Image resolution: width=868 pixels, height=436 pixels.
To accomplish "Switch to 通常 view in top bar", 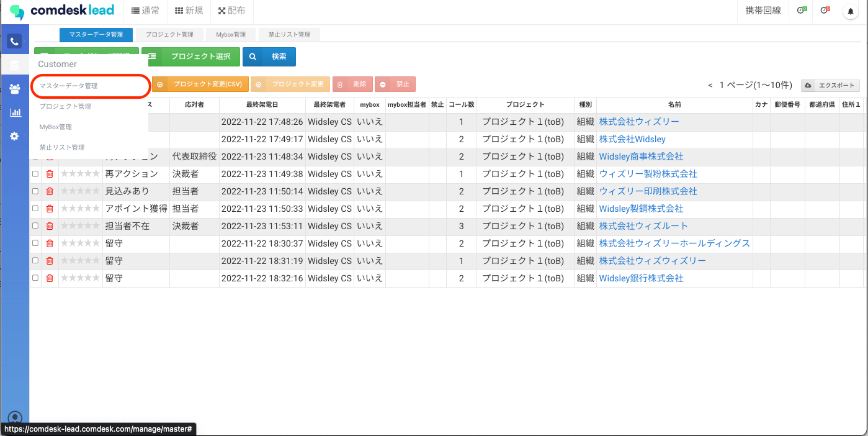I will pyautogui.click(x=146, y=11).
